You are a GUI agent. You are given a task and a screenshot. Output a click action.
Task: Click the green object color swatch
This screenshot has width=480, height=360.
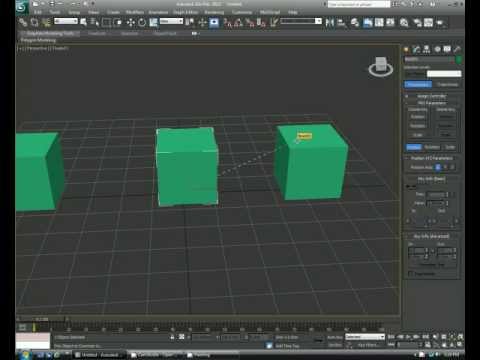click(x=459, y=60)
